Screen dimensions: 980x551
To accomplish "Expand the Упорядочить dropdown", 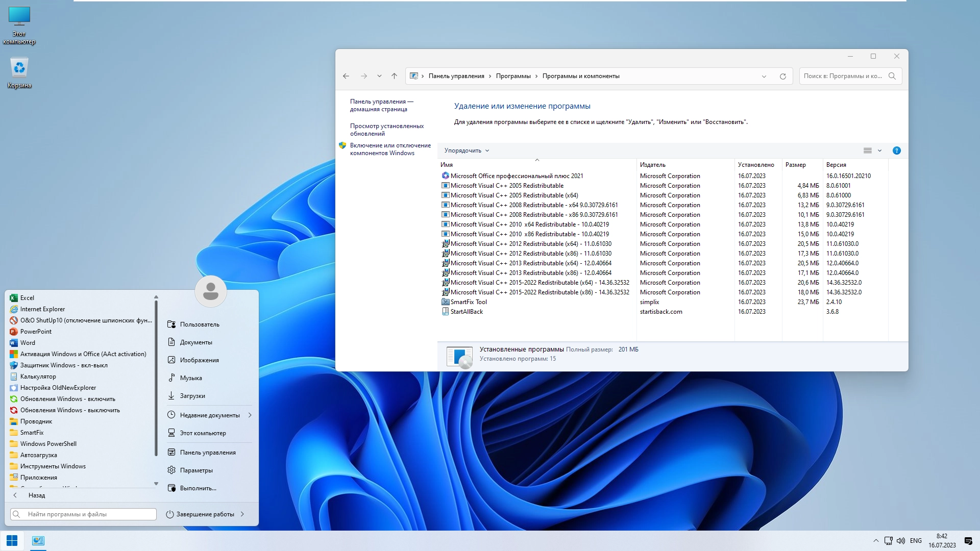I will (467, 151).
